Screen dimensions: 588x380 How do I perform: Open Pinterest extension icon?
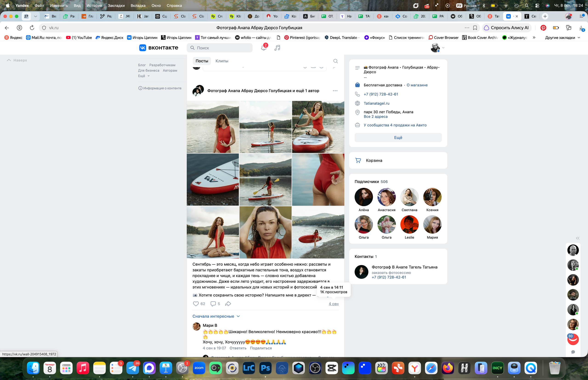(x=543, y=28)
